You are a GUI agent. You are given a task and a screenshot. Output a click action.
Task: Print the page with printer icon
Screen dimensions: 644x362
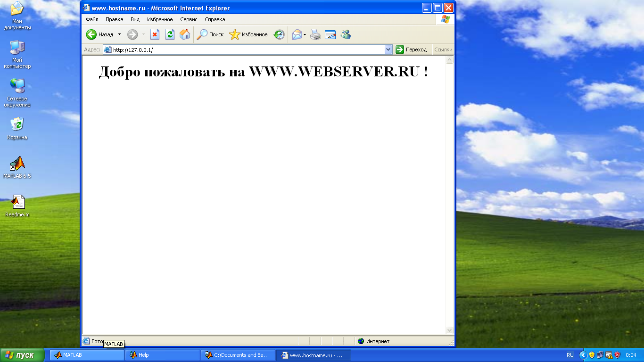point(315,34)
